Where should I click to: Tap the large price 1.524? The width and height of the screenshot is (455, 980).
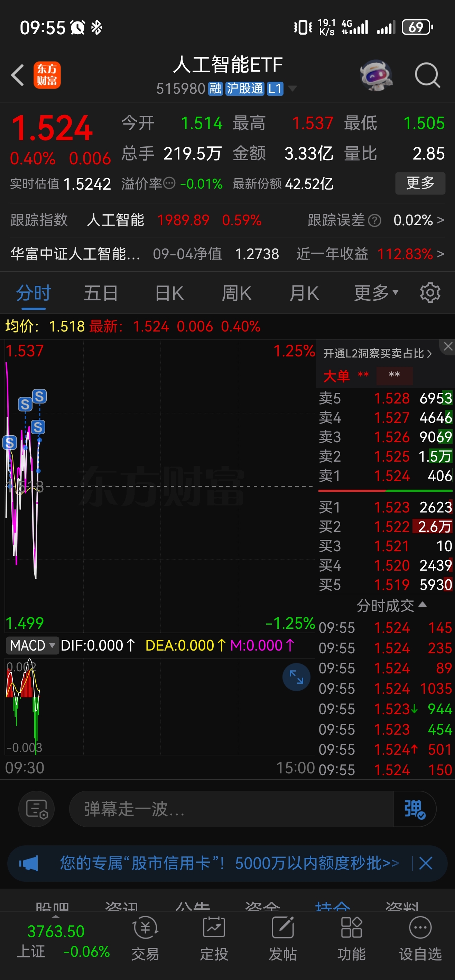(x=52, y=128)
